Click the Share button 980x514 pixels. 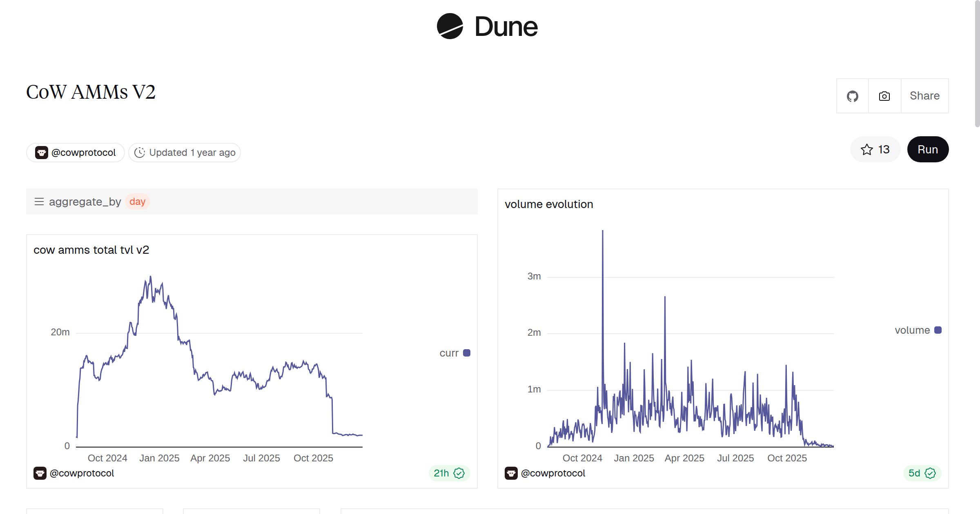point(924,96)
